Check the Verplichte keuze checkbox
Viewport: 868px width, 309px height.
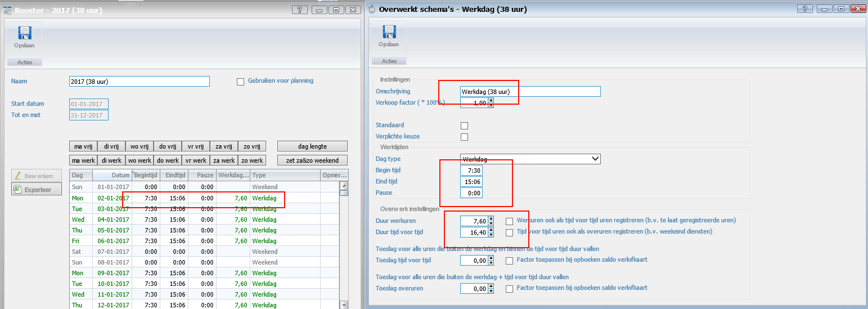click(464, 137)
